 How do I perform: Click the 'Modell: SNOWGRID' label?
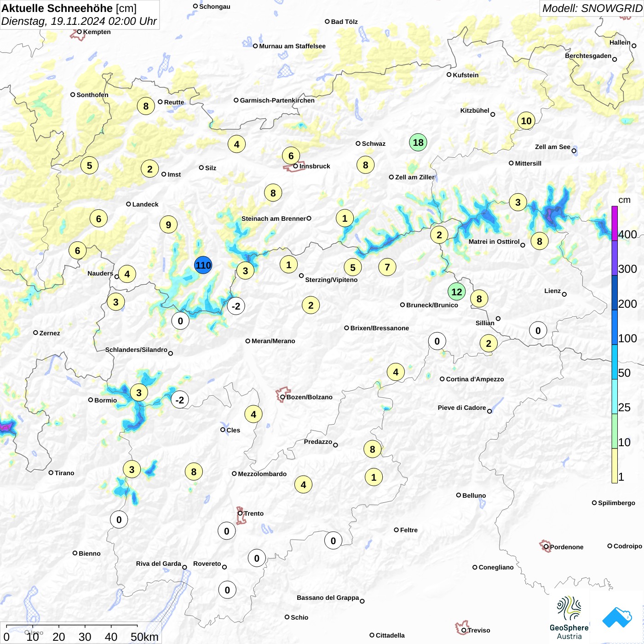click(x=592, y=8)
